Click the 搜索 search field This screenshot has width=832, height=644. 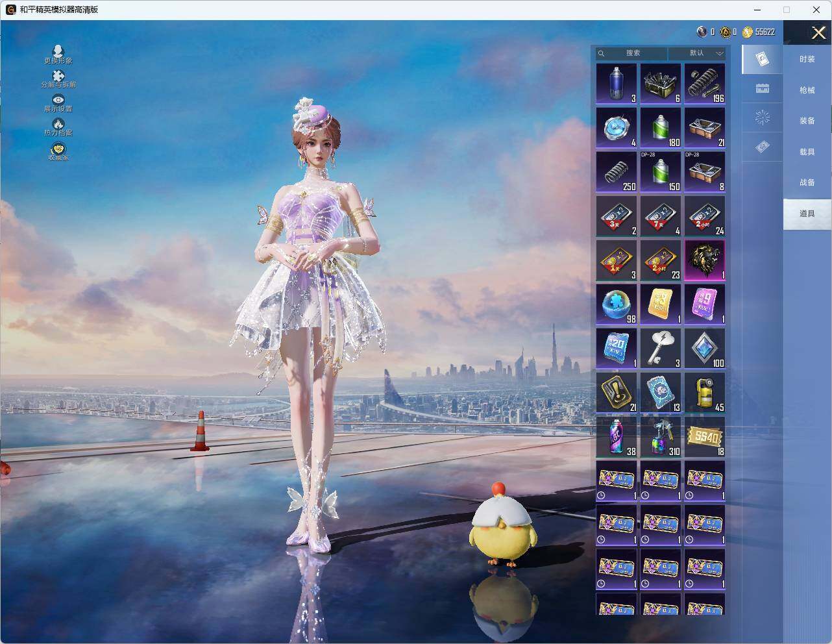click(631, 53)
